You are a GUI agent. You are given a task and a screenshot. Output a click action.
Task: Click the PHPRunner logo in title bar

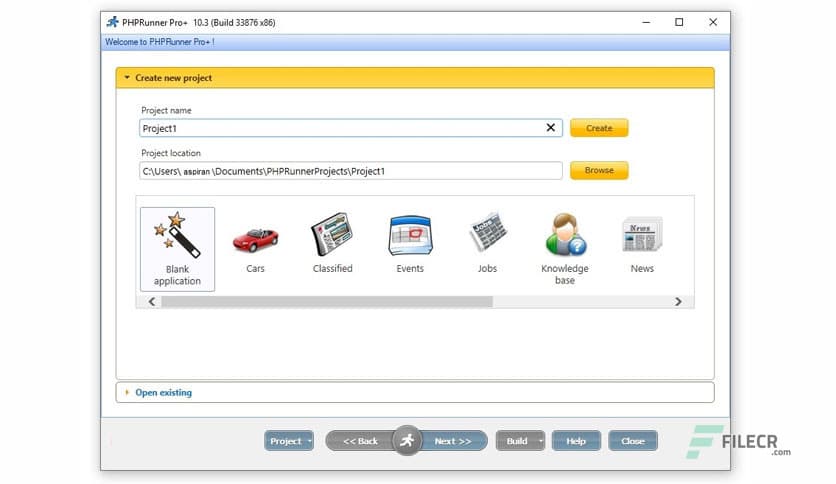pos(112,22)
